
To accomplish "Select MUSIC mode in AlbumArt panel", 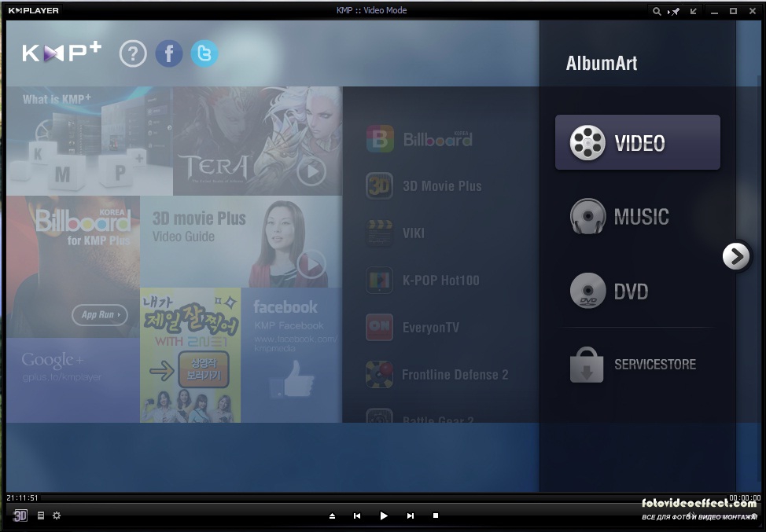I will coord(621,217).
